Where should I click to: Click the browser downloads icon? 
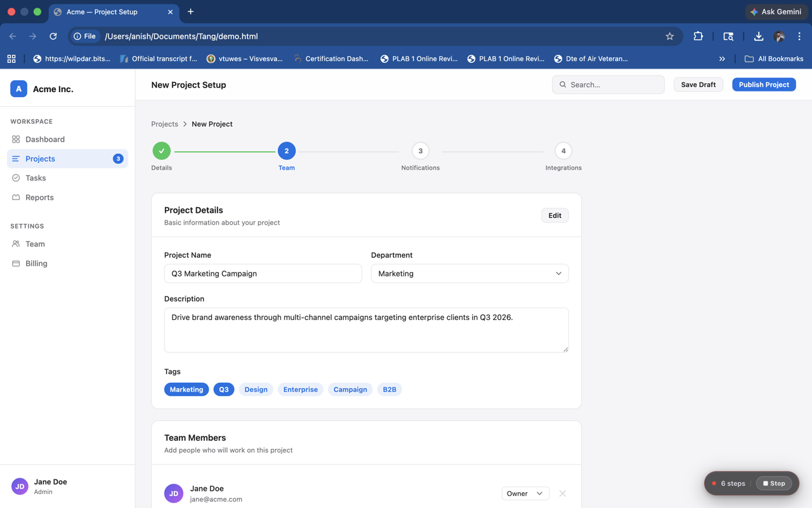(758, 36)
